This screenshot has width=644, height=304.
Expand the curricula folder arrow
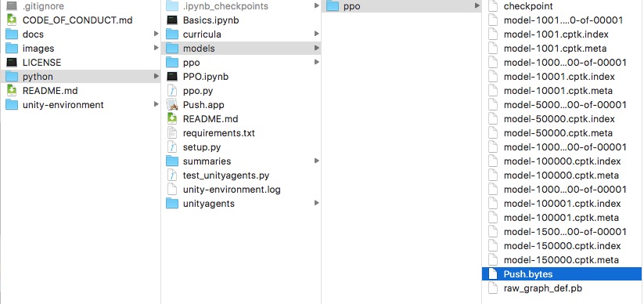pyautogui.click(x=317, y=34)
